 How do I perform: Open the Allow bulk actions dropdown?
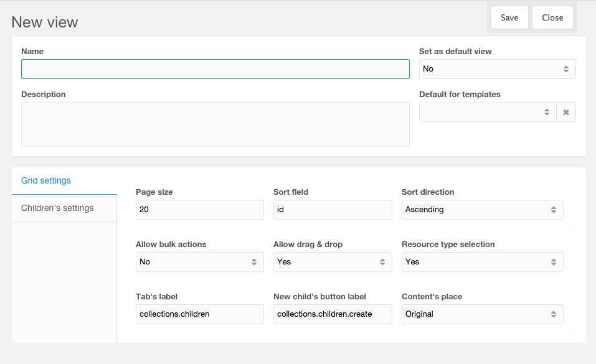tap(199, 262)
